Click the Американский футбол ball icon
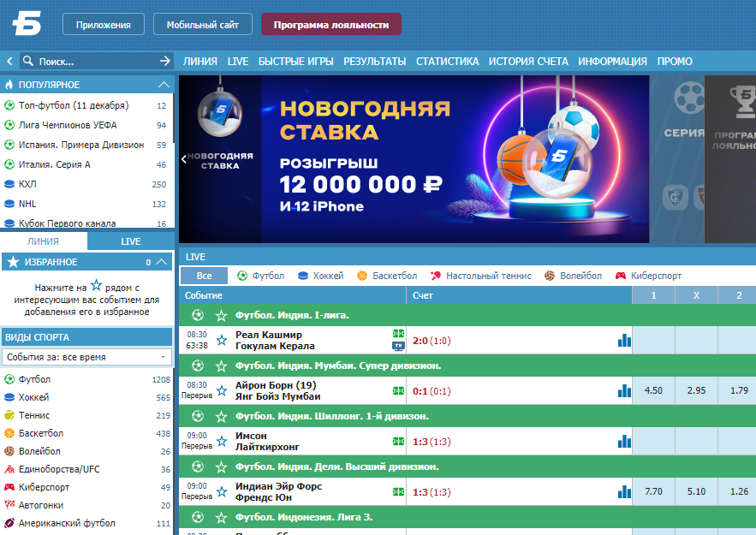The height and width of the screenshot is (535, 756). pyautogui.click(x=9, y=523)
